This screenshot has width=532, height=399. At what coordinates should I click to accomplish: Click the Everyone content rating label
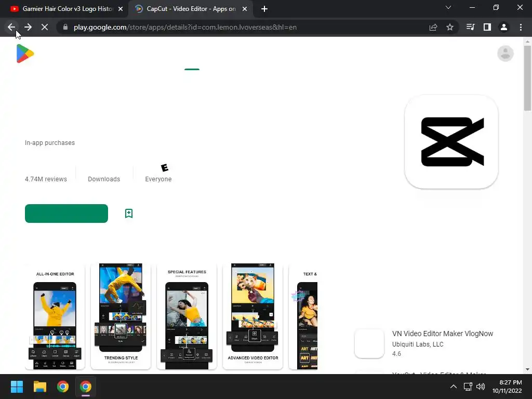(158, 179)
